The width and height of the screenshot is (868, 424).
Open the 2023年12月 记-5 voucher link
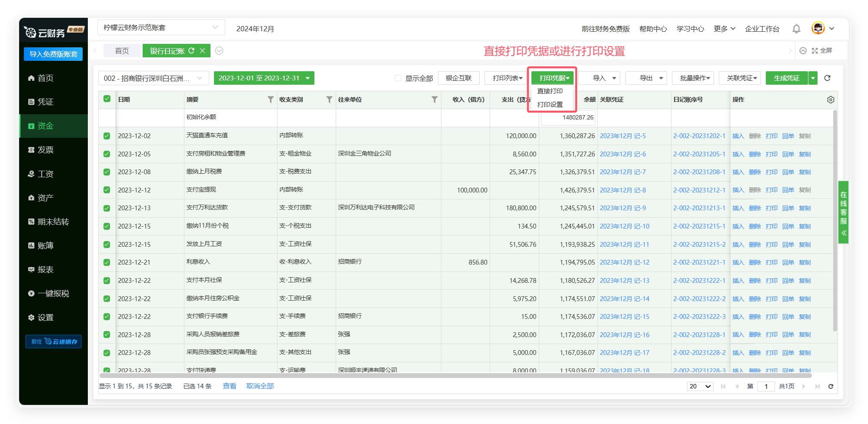622,136
